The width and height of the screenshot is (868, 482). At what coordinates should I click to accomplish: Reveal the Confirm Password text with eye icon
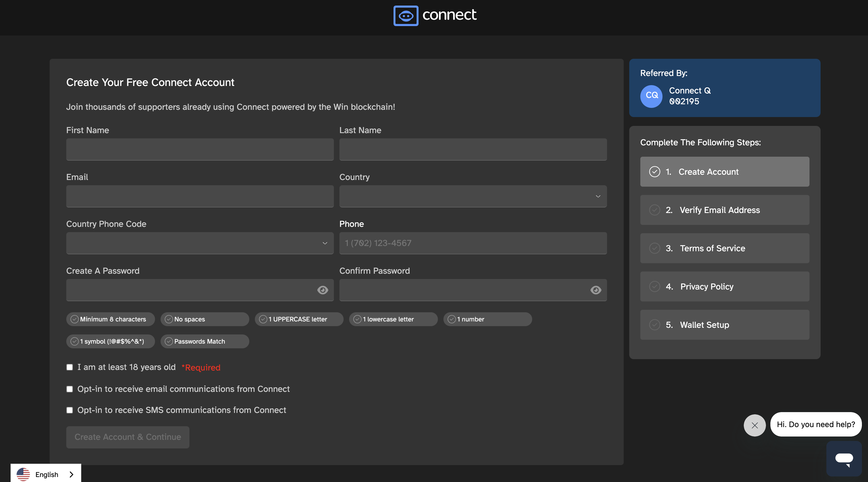click(595, 290)
